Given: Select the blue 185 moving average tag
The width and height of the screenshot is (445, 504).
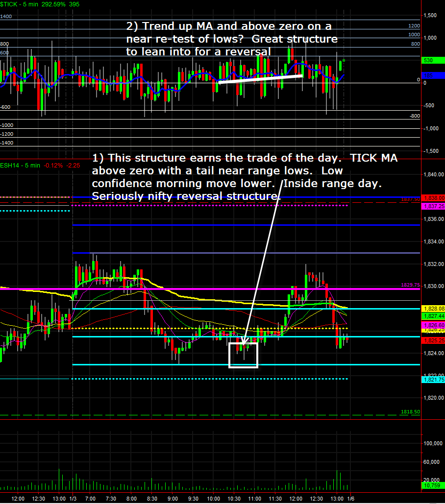Looking at the screenshot, I should [433, 75].
